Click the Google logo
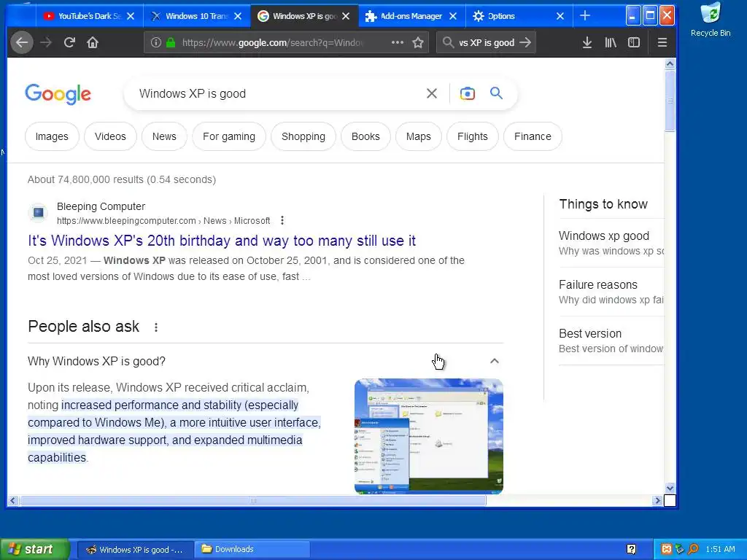This screenshot has height=560, width=747. pos(58,94)
